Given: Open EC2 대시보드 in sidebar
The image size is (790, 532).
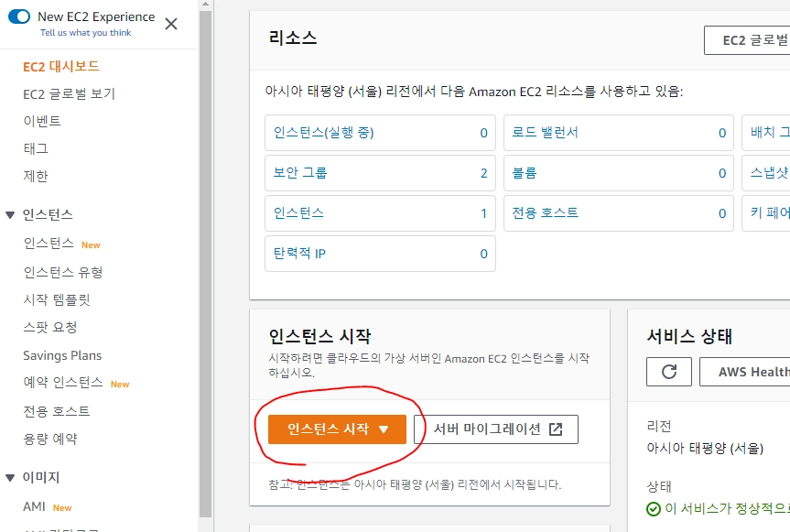Looking at the screenshot, I should pos(61,67).
